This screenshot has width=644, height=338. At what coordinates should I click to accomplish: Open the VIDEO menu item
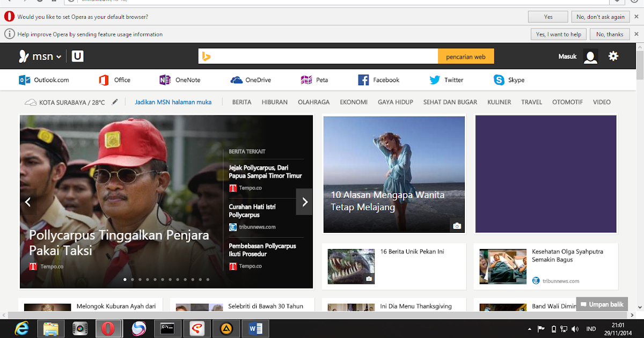click(602, 102)
